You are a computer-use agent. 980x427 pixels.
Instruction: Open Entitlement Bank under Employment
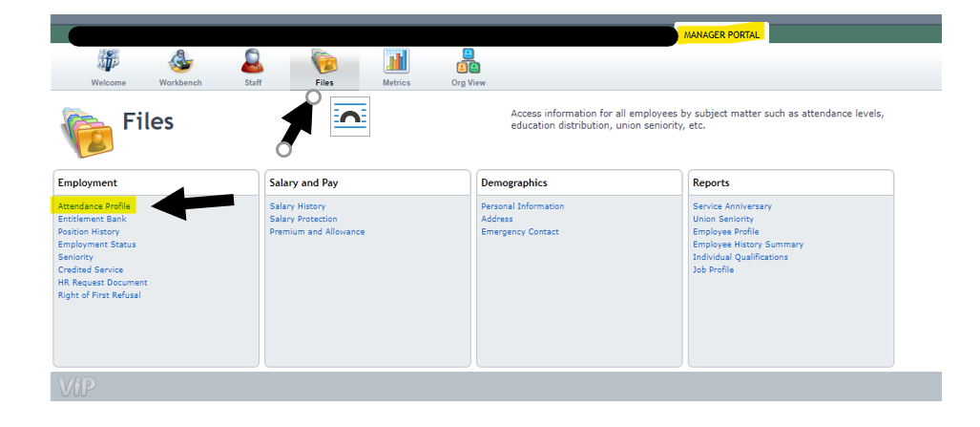[x=92, y=219]
